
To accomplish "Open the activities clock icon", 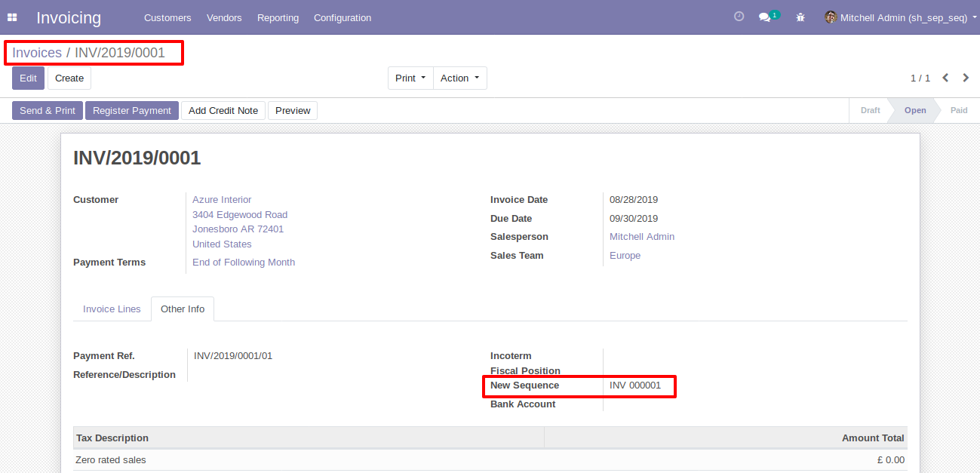I will [739, 17].
